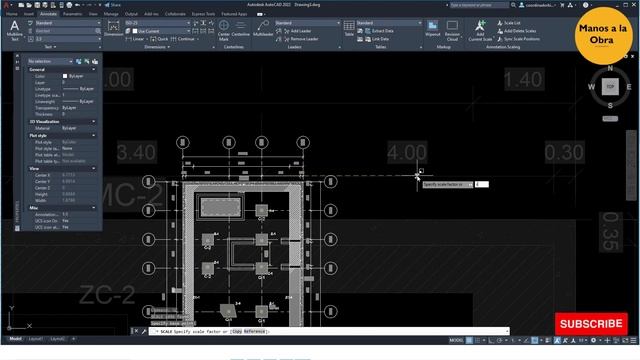Toggle PICKADD icon in Properties palette

tap(78, 61)
